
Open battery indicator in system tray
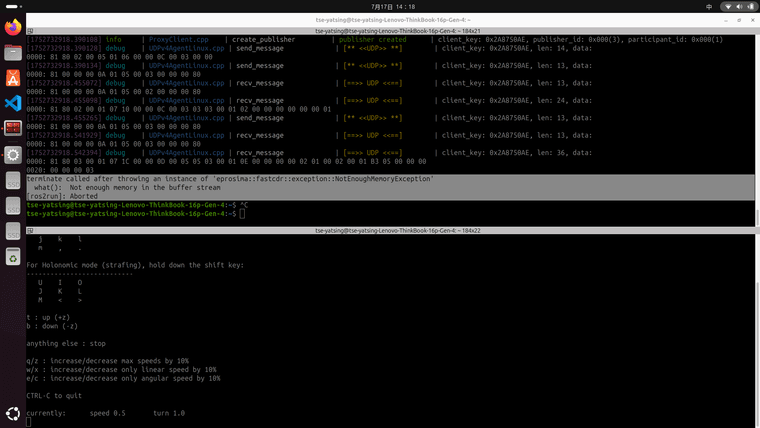coord(750,7)
